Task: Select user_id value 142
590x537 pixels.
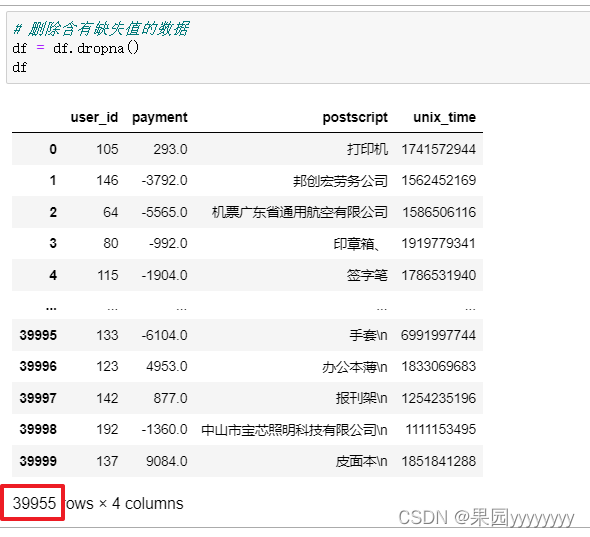Action: 107,399
